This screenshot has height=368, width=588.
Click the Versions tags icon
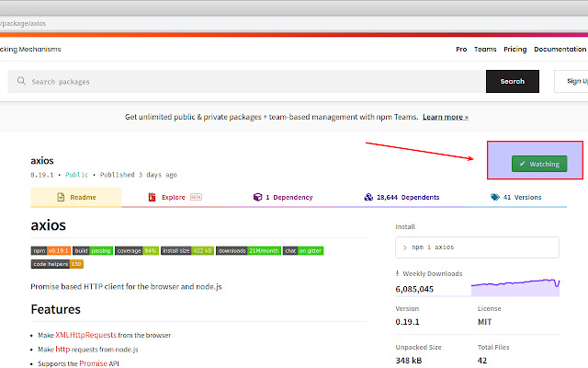click(495, 197)
